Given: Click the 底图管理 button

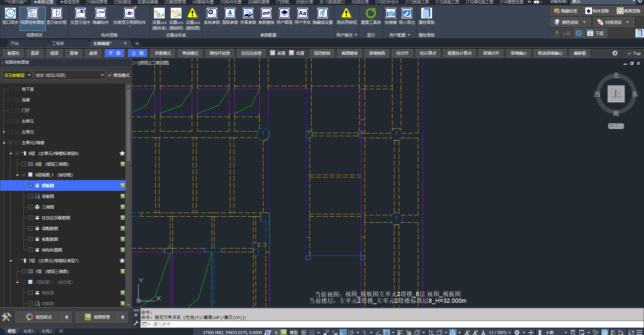Looking at the screenshot, I should point(97,317).
